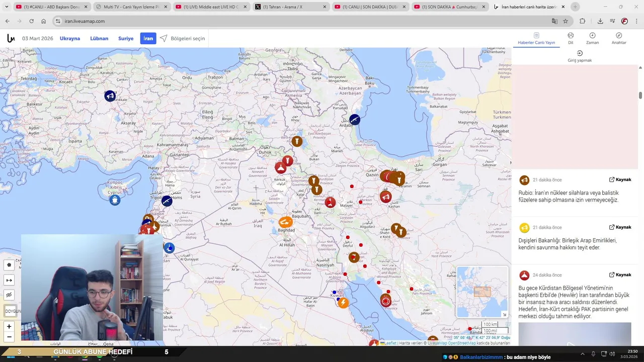Click blue marker near Al Qurayyat
This screenshot has height=362, width=644.
click(169, 247)
